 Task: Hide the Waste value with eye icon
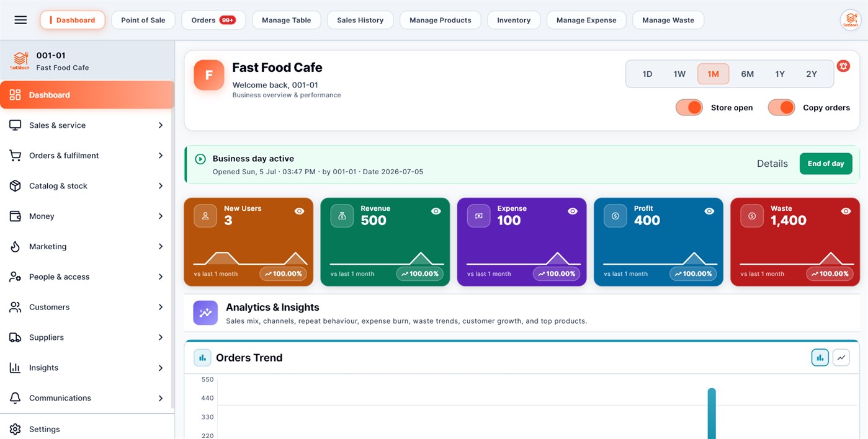point(846,211)
